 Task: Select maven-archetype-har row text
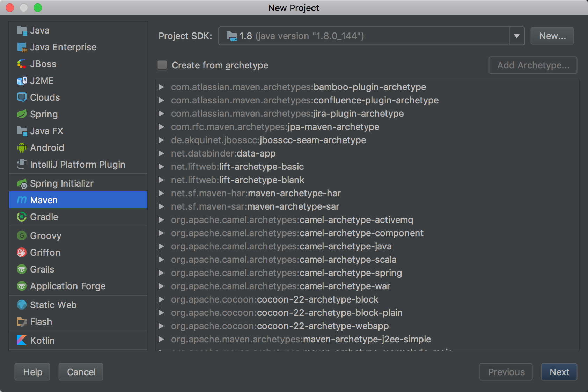[x=256, y=193]
